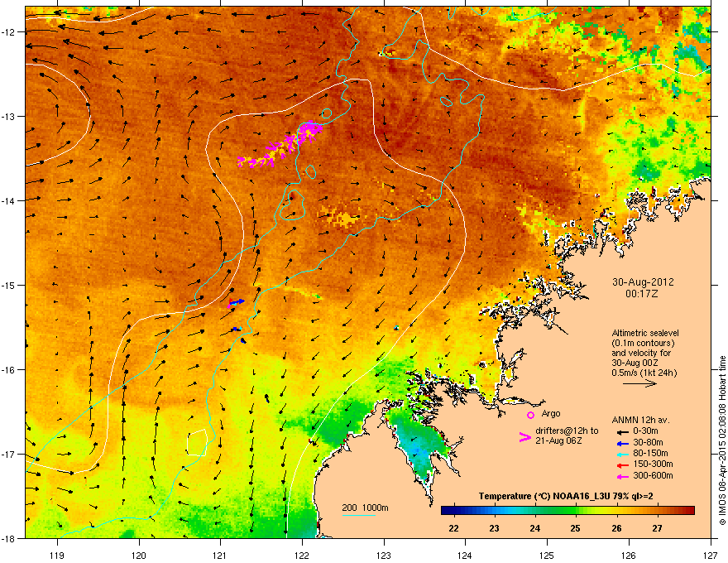This screenshot has width=728, height=563.
Task: Click the '30-Aug 00Z' text
Action: [635, 363]
